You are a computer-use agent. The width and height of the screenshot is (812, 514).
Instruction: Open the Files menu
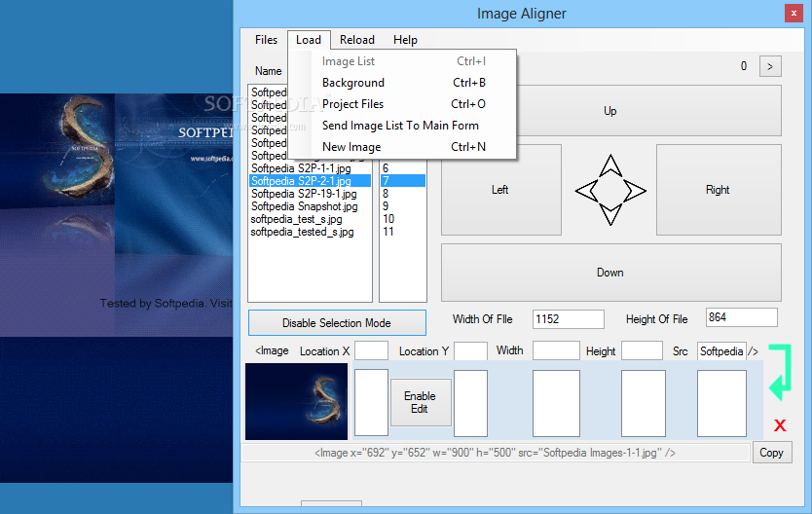click(266, 40)
